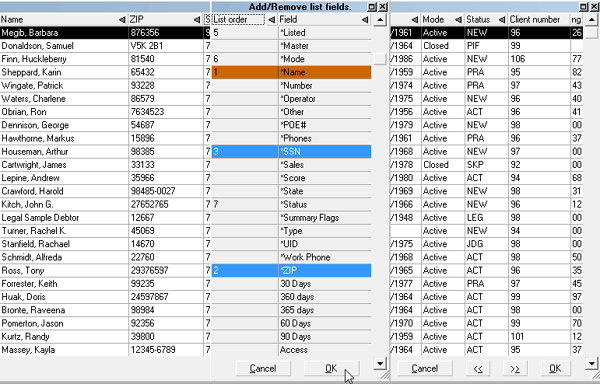Go to next page with the >> button
The image size is (600, 384).
[x=515, y=368]
